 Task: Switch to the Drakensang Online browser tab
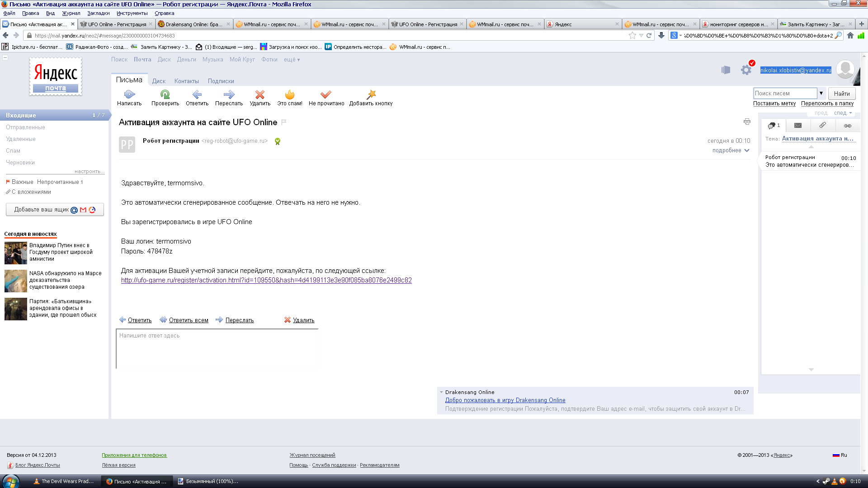click(194, 24)
